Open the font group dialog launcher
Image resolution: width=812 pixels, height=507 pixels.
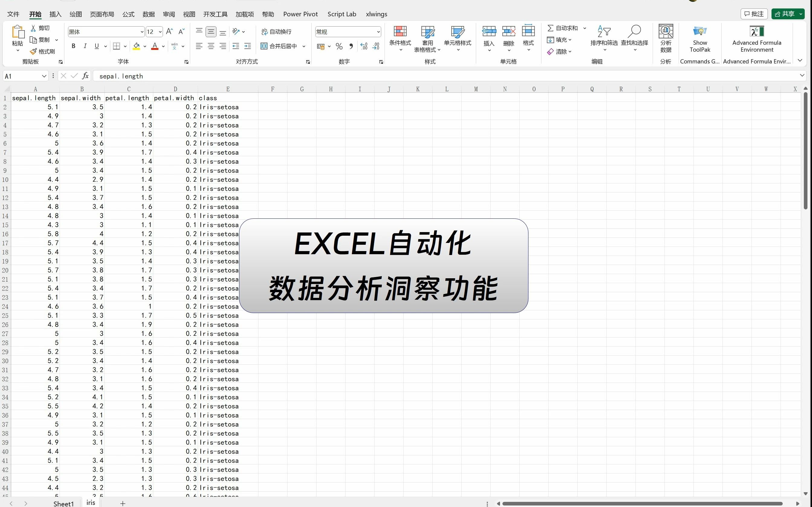(x=187, y=62)
